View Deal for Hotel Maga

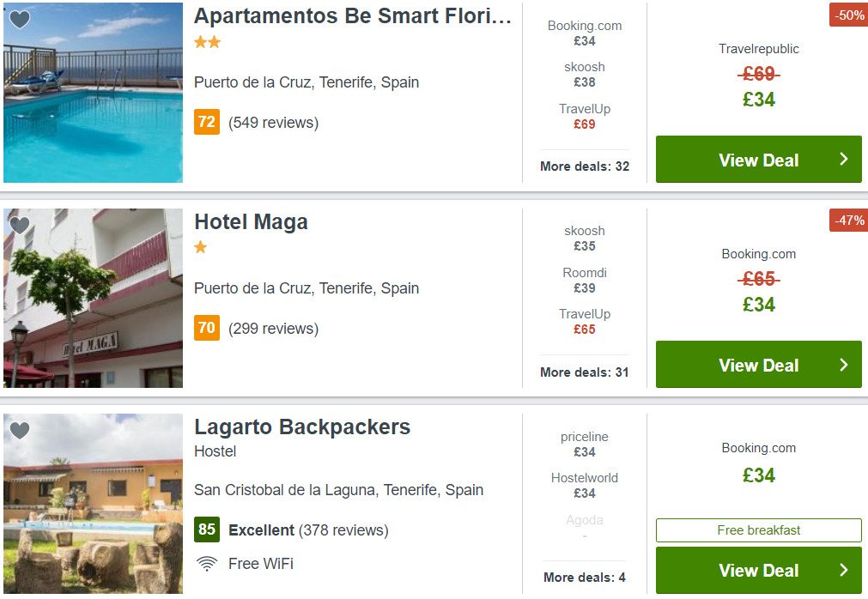pyautogui.click(x=758, y=365)
